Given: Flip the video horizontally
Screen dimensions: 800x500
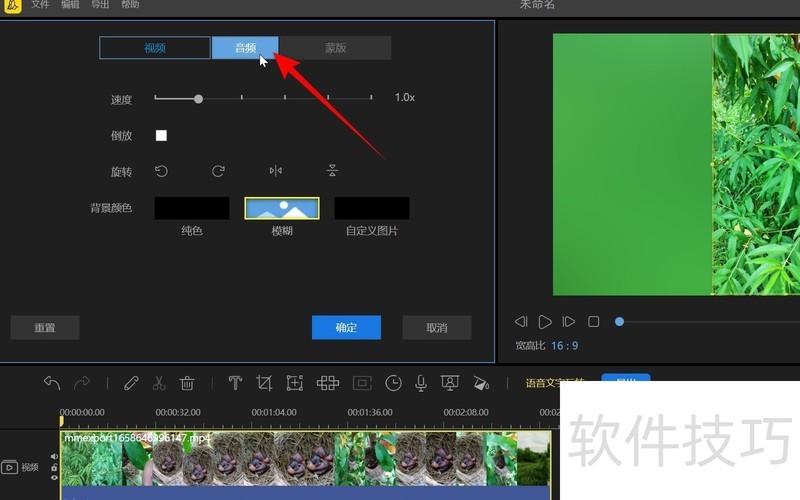Looking at the screenshot, I should tap(275, 171).
